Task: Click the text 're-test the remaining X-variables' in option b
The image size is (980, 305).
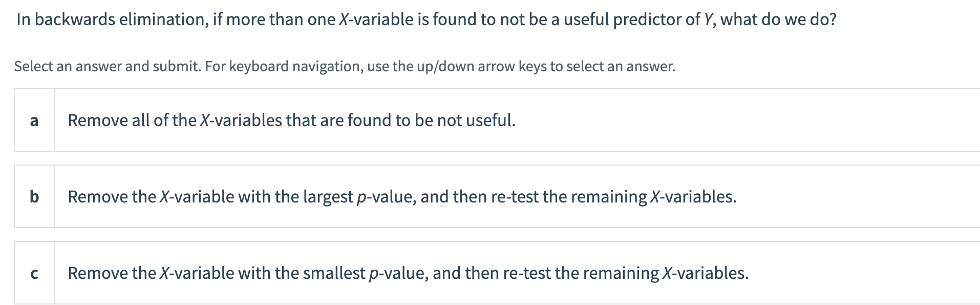Action: tap(614, 196)
